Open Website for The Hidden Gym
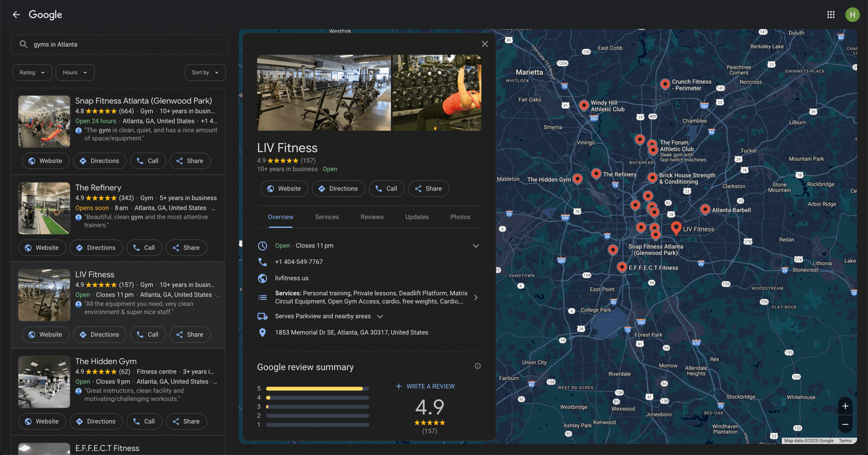Viewport: 868px width, 455px height. [42, 421]
